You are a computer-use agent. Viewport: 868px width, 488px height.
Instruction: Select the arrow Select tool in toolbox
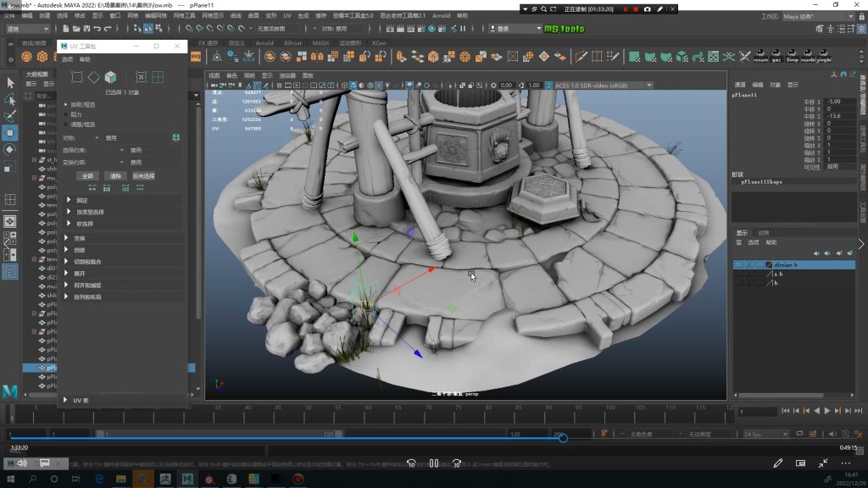(x=10, y=82)
